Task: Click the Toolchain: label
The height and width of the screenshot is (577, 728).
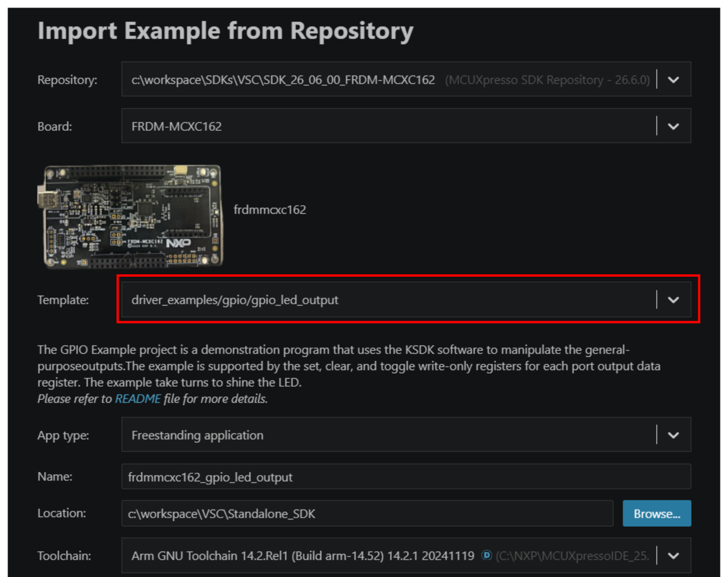Action: click(x=64, y=556)
